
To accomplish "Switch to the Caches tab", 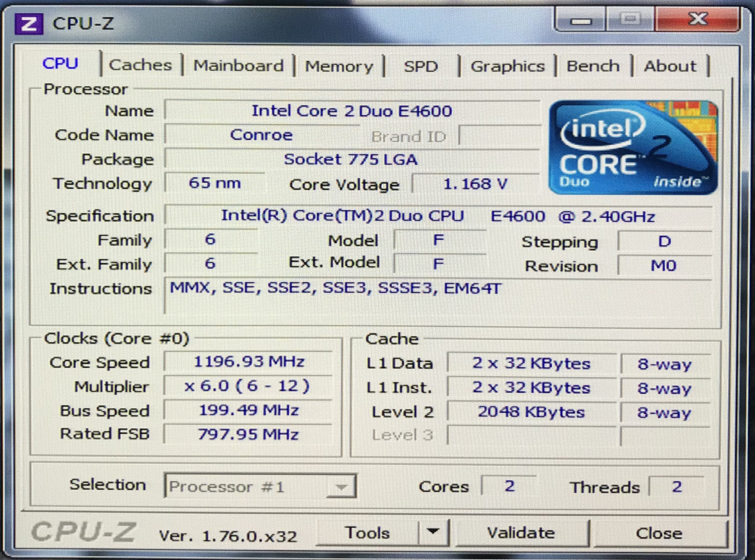I will [141, 65].
